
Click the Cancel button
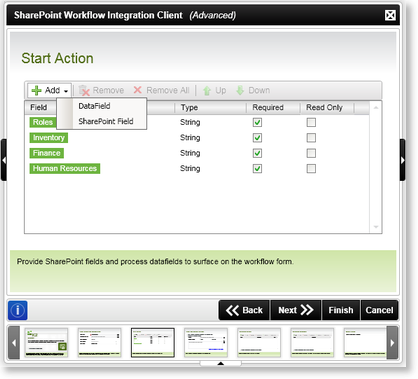[379, 310]
